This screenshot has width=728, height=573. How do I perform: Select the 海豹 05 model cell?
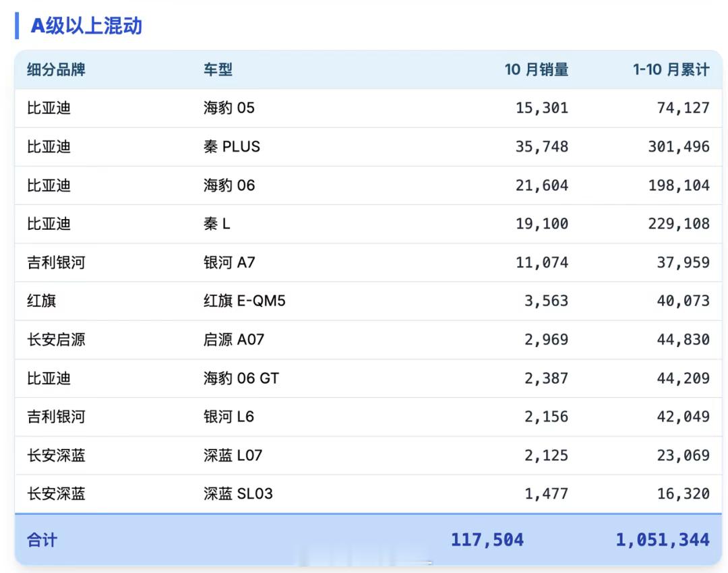[229, 108]
